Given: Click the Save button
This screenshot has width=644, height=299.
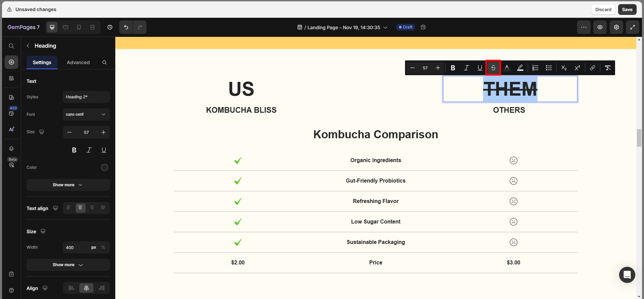Looking at the screenshot, I should click(x=627, y=9).
